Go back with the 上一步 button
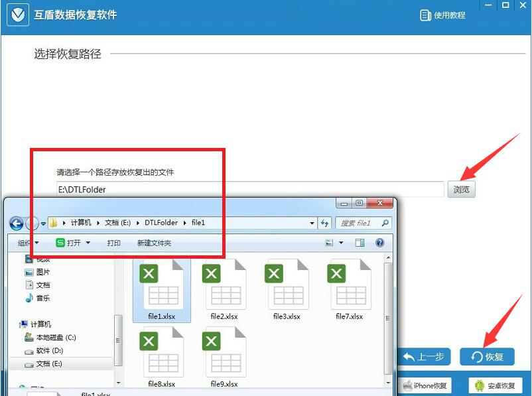532x396 pixels. point(423,357)
